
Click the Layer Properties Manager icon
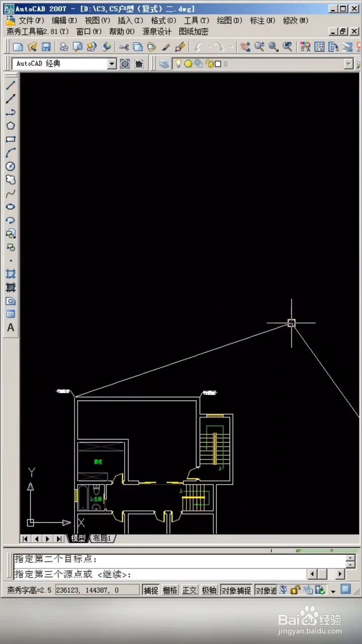pyautogui.click(x=164, y=64)
